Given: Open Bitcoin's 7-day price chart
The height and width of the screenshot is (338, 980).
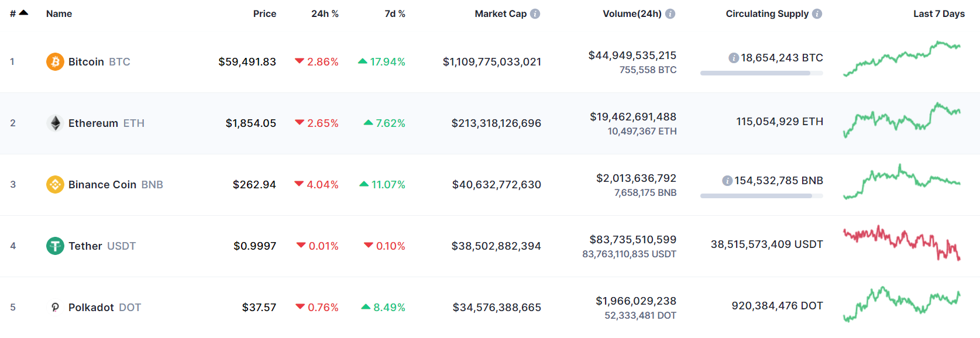Looking at the screenshot, I should tap(902, 58).
